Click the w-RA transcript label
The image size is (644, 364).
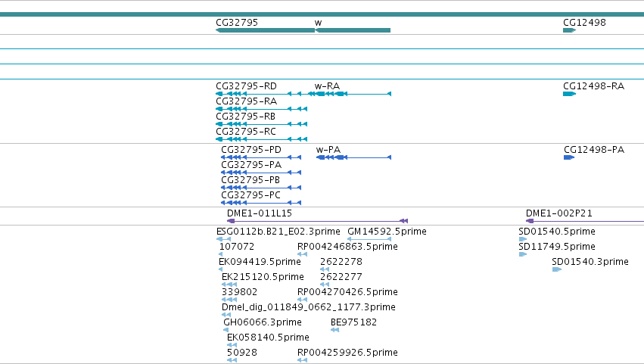[x=328, y=86]
